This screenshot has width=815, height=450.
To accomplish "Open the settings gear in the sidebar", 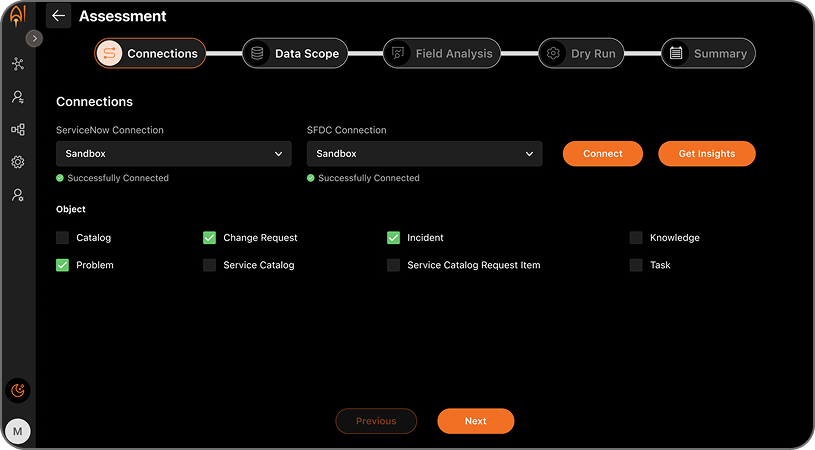I will tap(18, 162).
